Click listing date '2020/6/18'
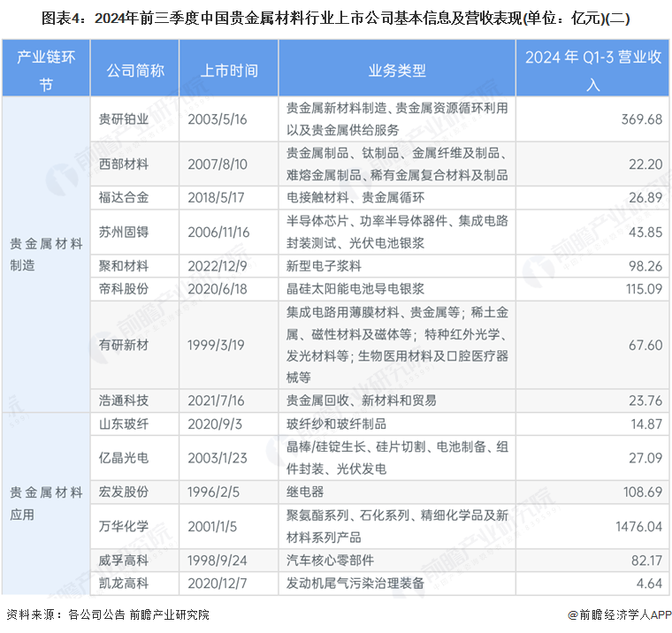 coord(218,289)
